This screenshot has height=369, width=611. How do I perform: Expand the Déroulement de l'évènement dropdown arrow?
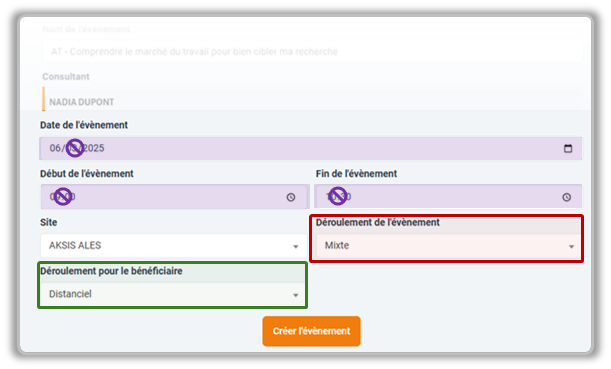(571, 246)
